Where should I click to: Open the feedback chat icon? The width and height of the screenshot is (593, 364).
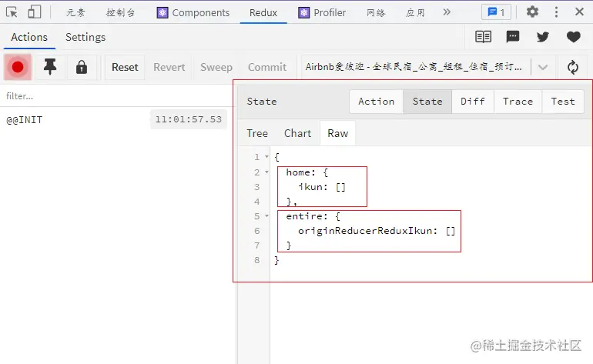pos(513,37)
